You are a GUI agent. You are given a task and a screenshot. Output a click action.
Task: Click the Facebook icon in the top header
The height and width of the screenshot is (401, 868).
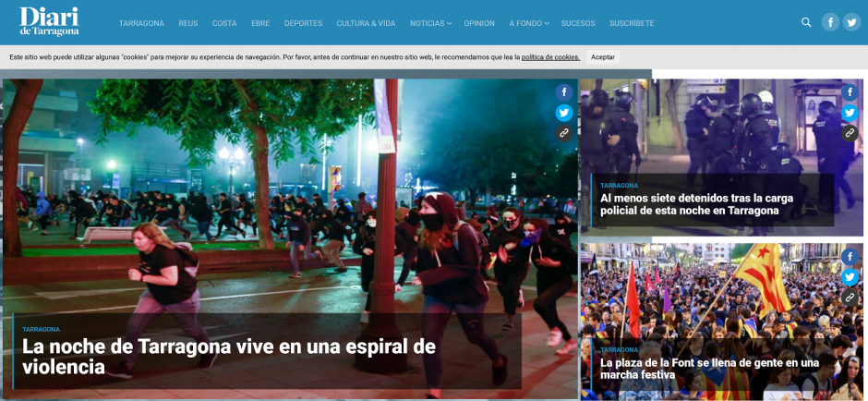830,22
